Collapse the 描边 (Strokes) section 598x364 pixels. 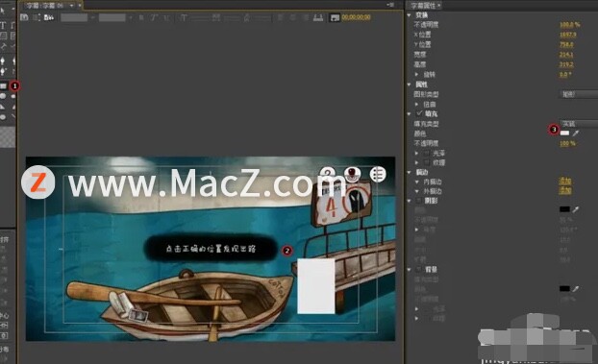[x=410, y=172]
